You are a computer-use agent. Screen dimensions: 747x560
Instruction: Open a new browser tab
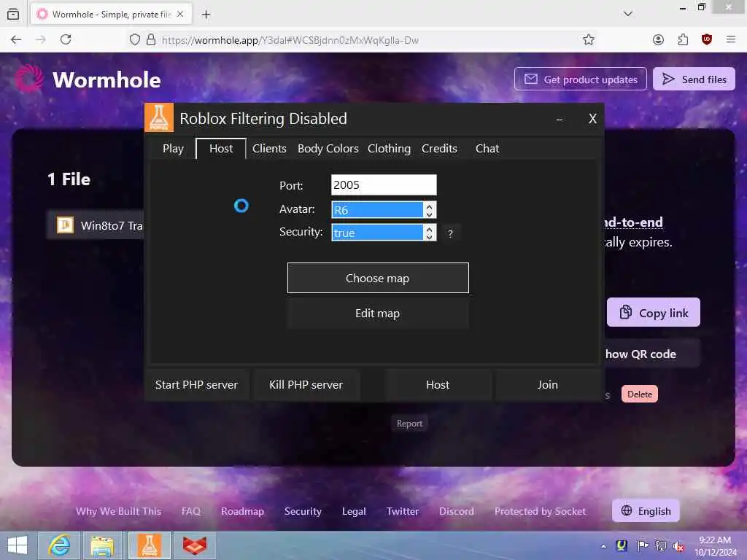[206, 15]
